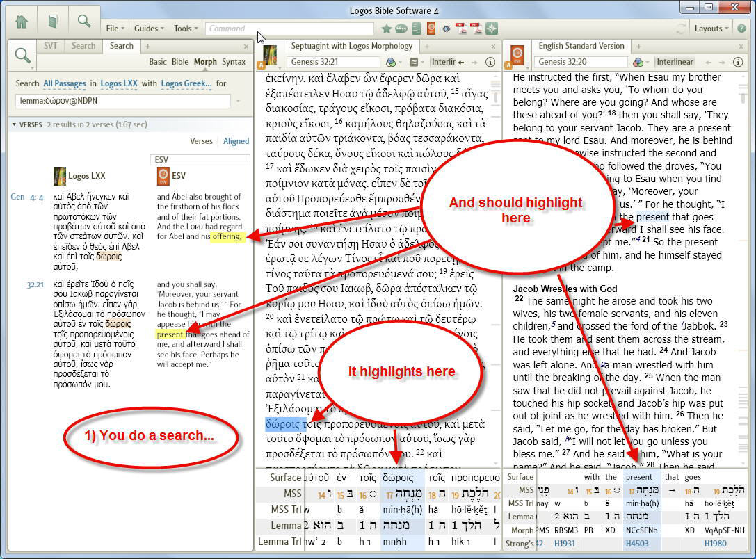Viewport: 756px width, 559px height.
Task: Open All Passages range selector
Action: click(65, 83)
